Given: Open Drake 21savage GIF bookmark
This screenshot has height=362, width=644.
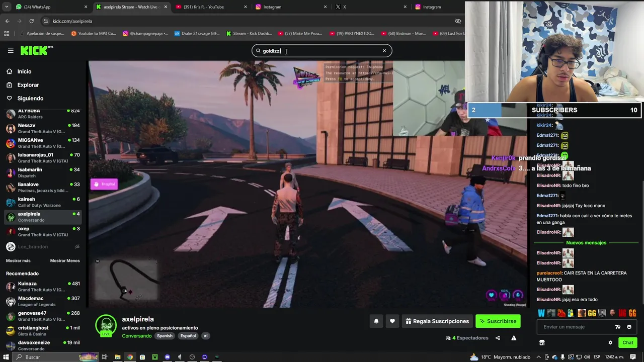Looking at the screenshot, I should (197, 34).
